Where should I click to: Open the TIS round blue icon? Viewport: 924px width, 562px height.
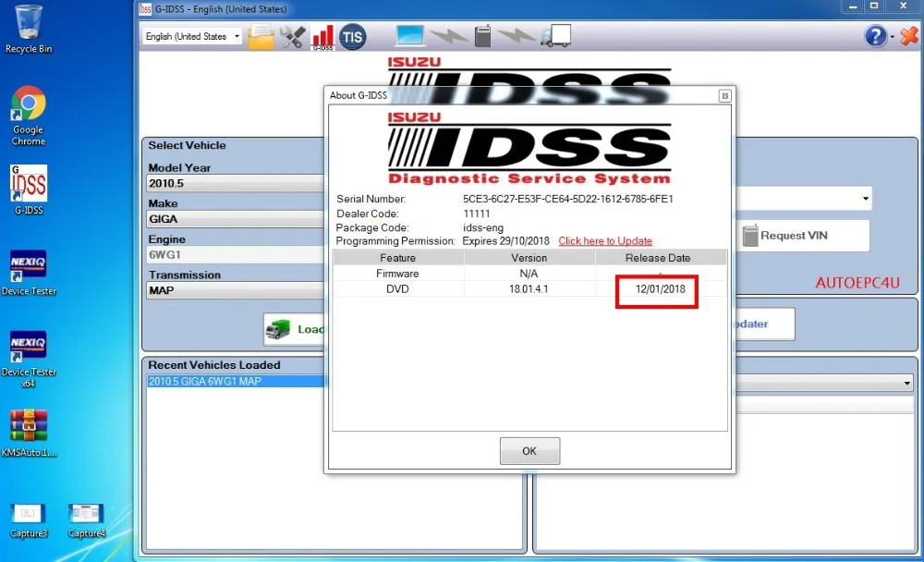pos(352,37)
